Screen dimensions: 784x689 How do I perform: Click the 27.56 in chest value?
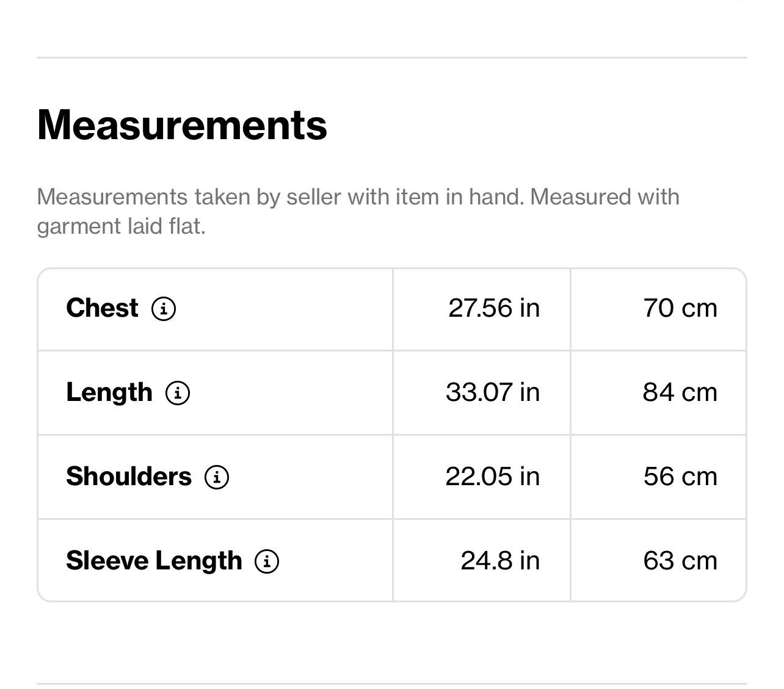click(x=494, y=308)
